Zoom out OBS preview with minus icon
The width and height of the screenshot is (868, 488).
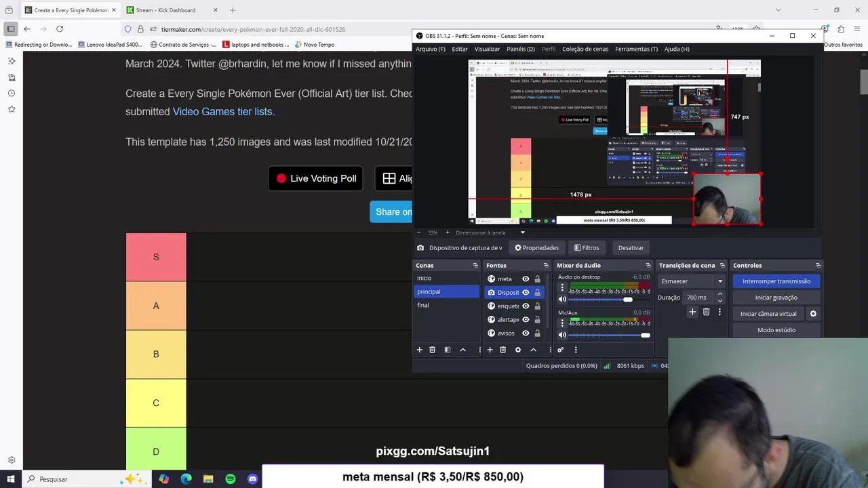tap(418, 232)
